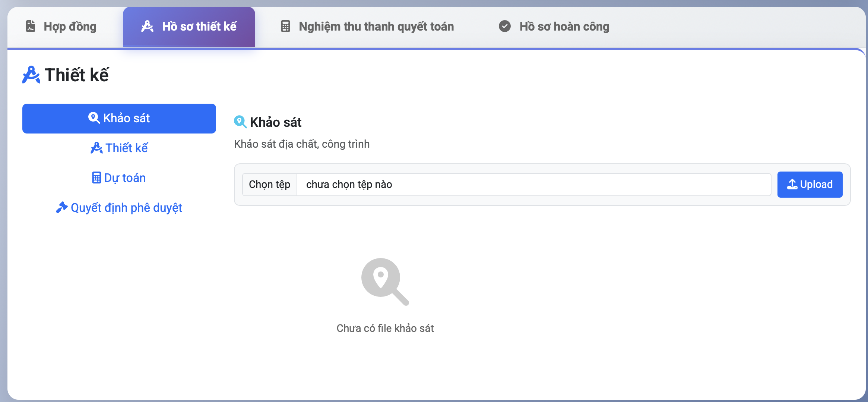Select Khảo sát in the sidebar

[x=119, y=118]
